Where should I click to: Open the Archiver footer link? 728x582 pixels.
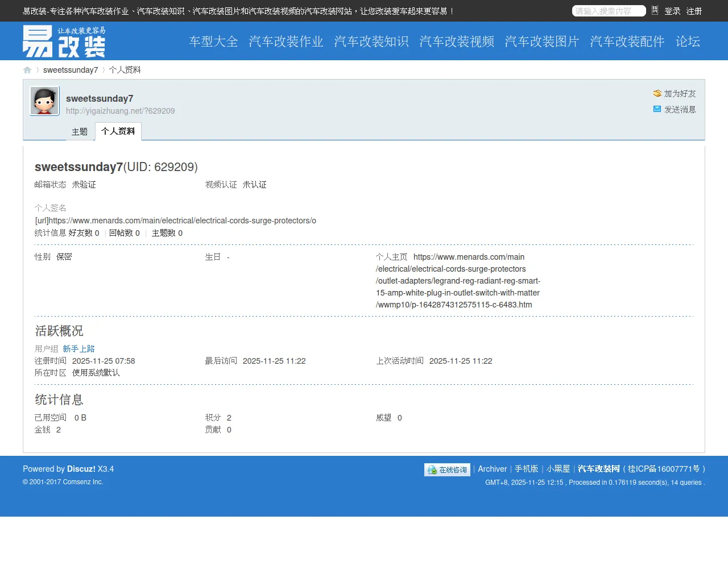coord(492,469)
